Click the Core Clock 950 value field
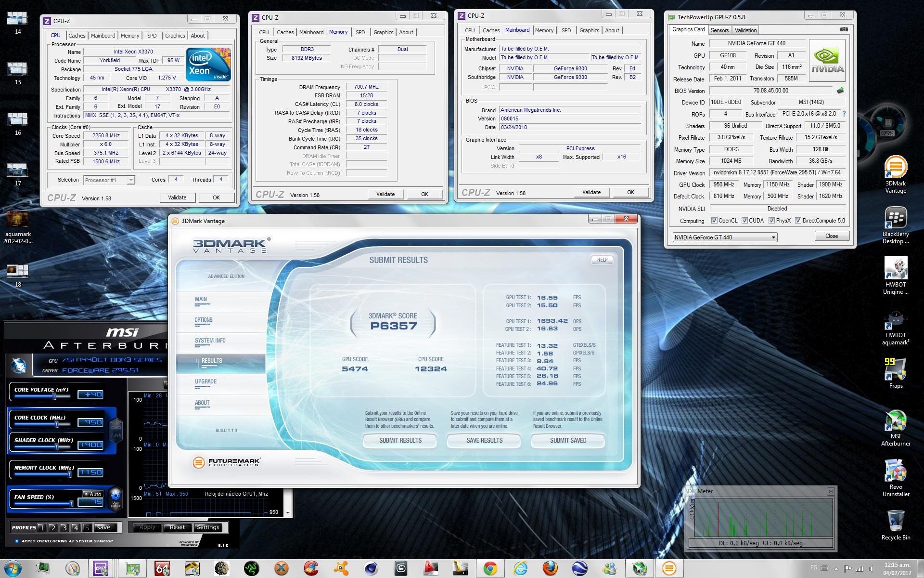 (90, 422)
